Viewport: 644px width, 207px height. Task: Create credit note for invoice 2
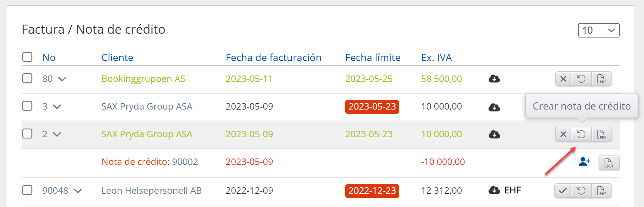click(581, 134)
